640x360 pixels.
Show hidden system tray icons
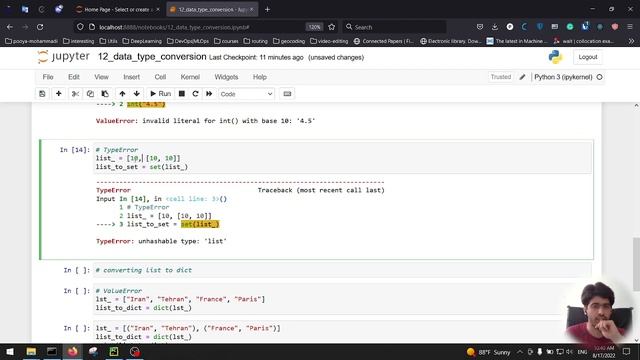coord(520,352)
